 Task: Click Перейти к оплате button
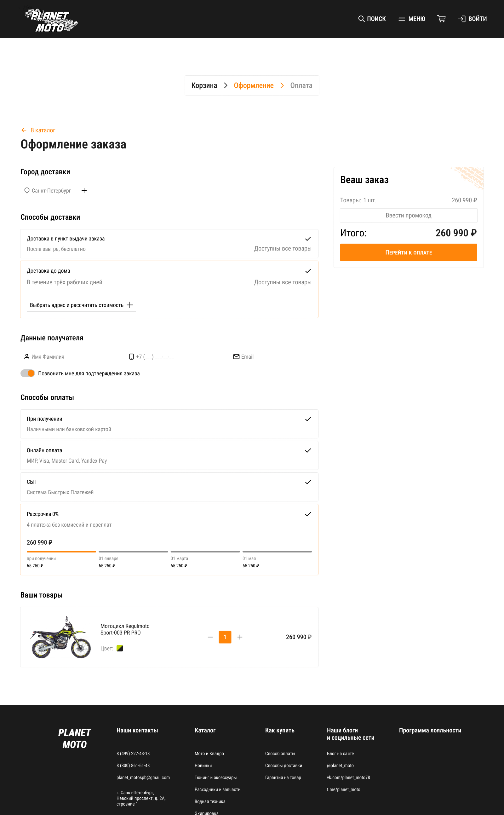[x=408, y=252]
